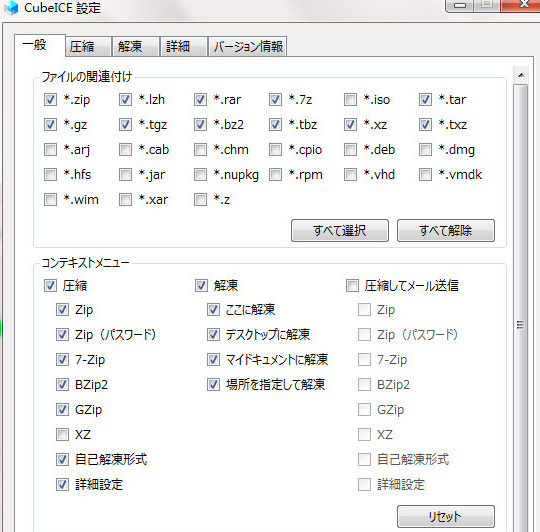Enable the *.cab file association
The width and height of the screenshot is (540, 532).
pos(125,150)
